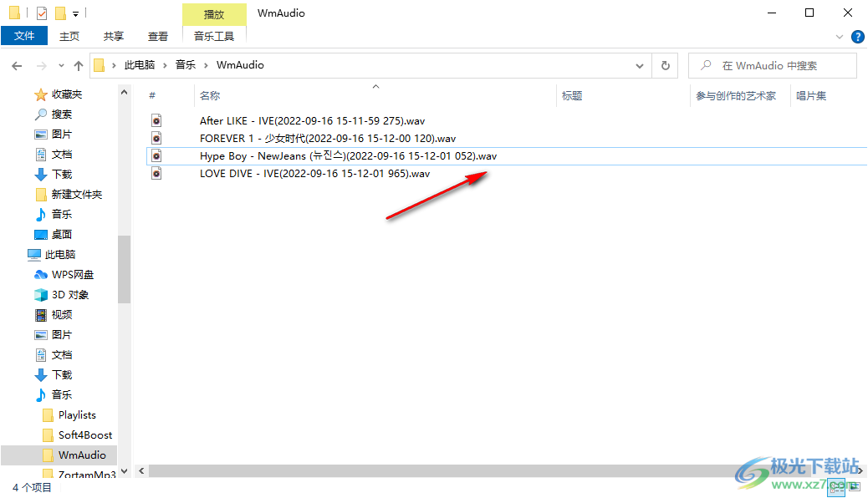This screenshot has height=498, width=868.
Task: Open 桌面 in the navigation pane
Action: (x=61, y=235)
